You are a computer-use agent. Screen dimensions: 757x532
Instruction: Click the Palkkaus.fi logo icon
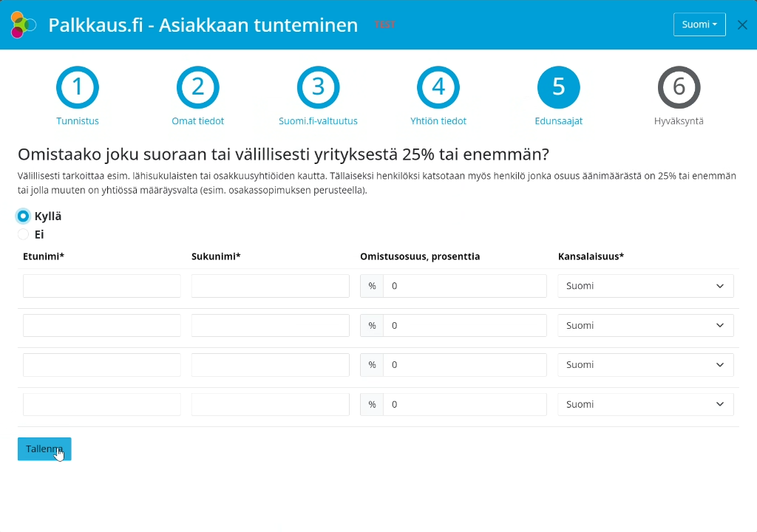click(x=23, y=25)
